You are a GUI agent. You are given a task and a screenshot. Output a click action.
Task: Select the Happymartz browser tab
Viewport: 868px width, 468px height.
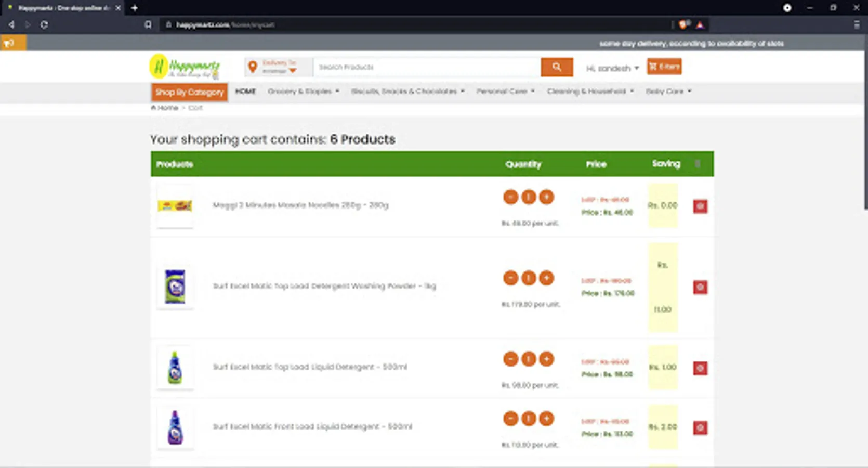click(x=62, y=8)
